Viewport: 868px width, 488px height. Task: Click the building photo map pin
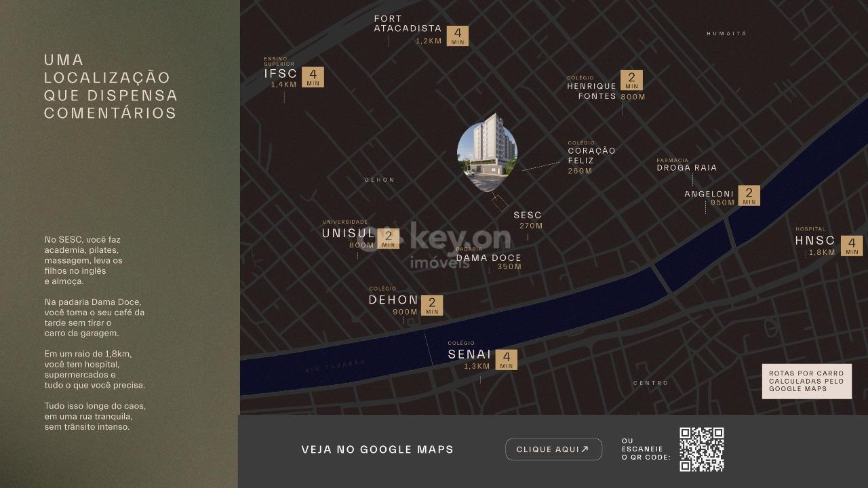(487, 150)
